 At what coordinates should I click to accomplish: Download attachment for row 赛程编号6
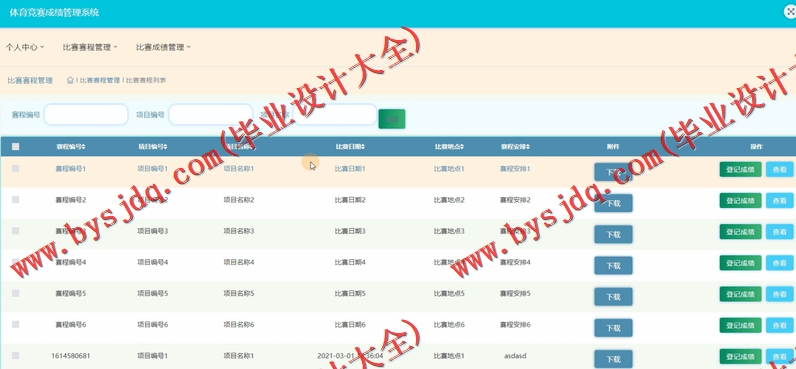pos(613,328)
